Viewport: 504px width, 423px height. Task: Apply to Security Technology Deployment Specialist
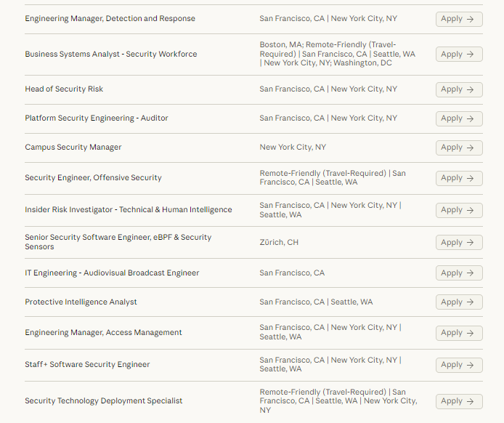pos(458,401)
